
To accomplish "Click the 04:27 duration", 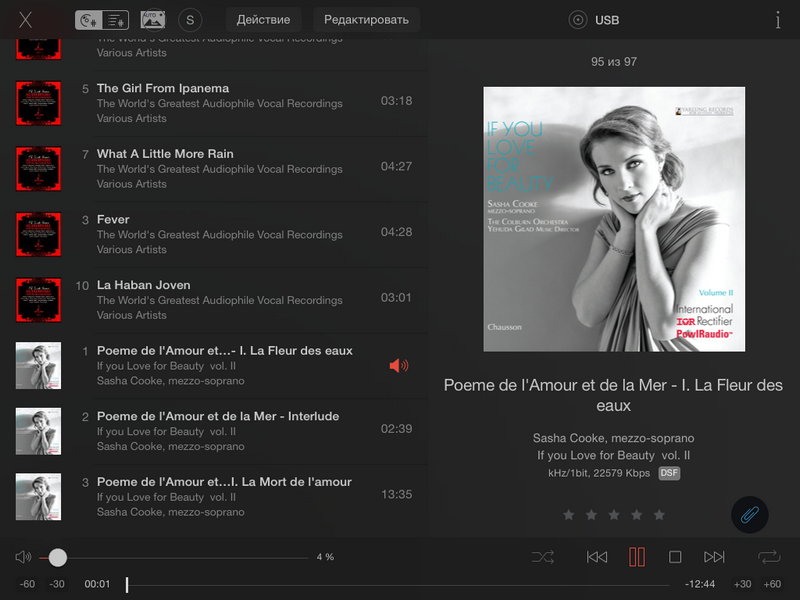I will [396, 166].
